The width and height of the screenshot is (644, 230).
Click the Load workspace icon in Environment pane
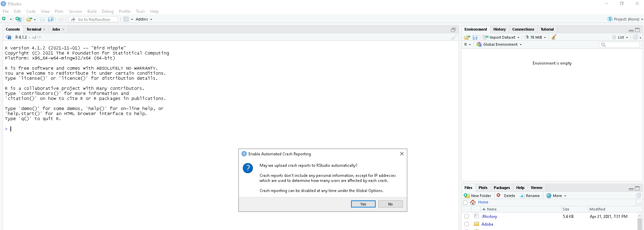tap(467, 37)
